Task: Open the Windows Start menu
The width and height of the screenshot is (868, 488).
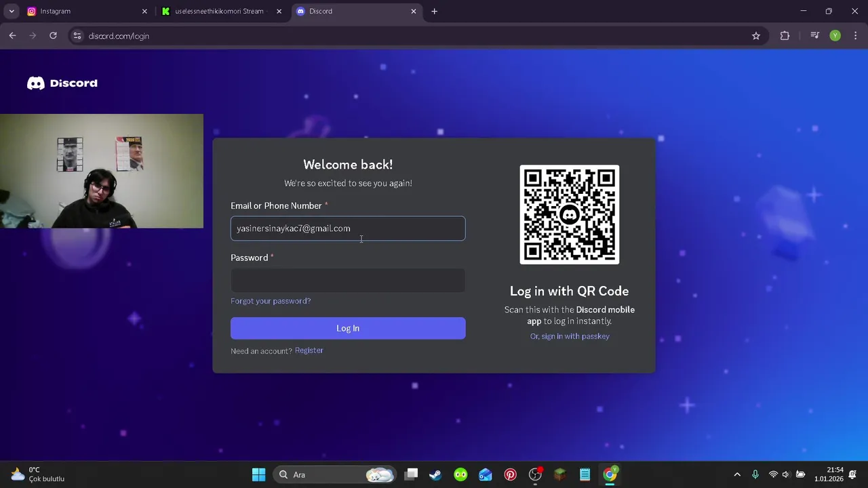Action: [x=258, y=474]
